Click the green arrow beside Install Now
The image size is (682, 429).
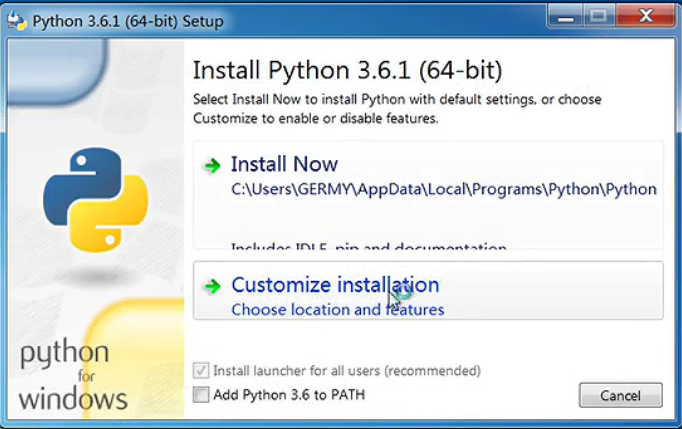pos(212,166)
